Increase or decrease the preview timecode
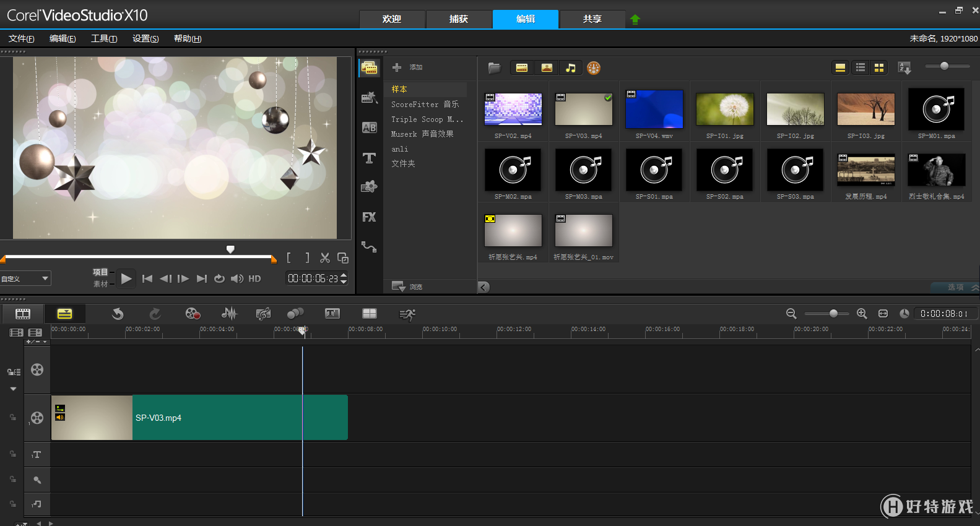 [344, 278]
